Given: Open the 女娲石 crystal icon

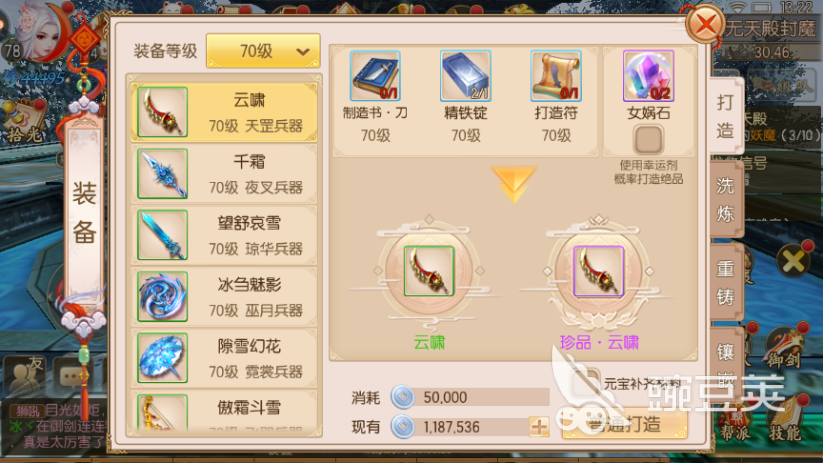Looking at the screenshot, I should point(648,76).
